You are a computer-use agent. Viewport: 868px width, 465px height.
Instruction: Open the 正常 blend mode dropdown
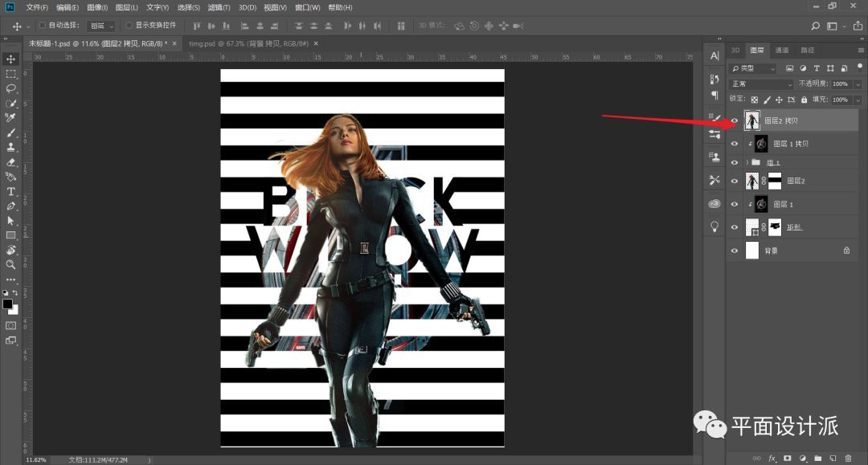(761, 84)
